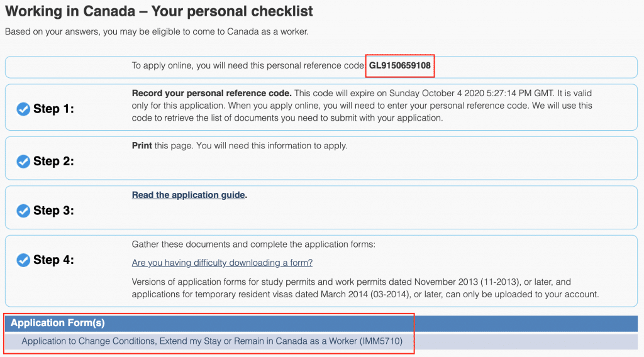
Task: Click the "To apply online" sentence
Action: coord(248,65)
